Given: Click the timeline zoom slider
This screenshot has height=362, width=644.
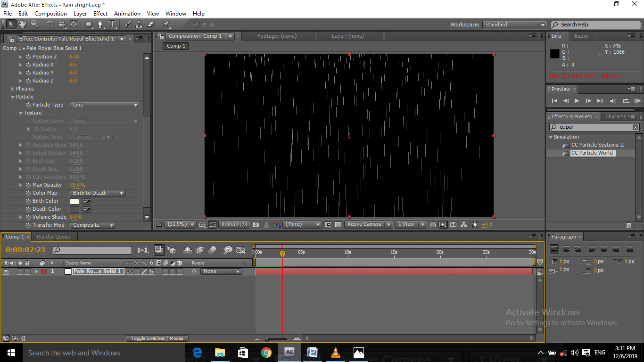Looking at the screenshot, I should pyautogui.click(x=277, y=338).
